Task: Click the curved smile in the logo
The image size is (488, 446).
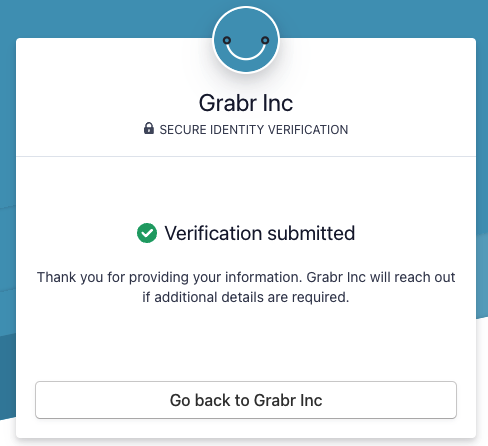Action: pos(246,51)
